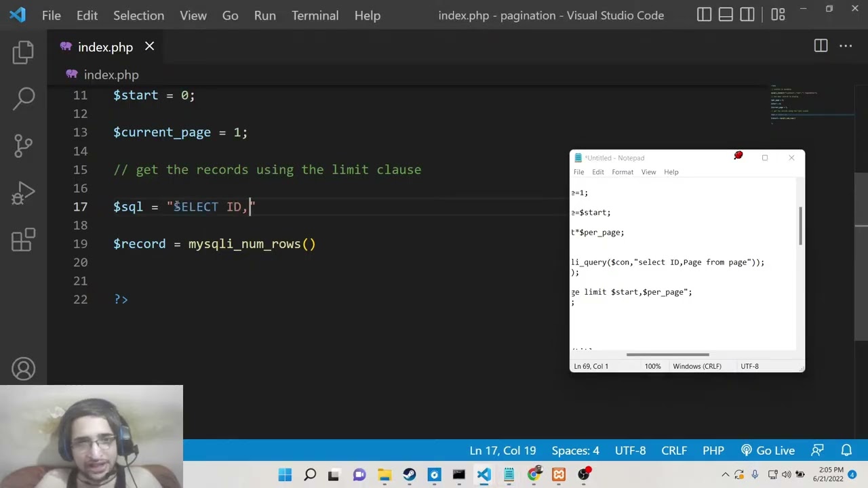Image resolution: width=868 pixels, height=488 pixels.
Task: Open XAMPP on taskbar
Action: 559,474
